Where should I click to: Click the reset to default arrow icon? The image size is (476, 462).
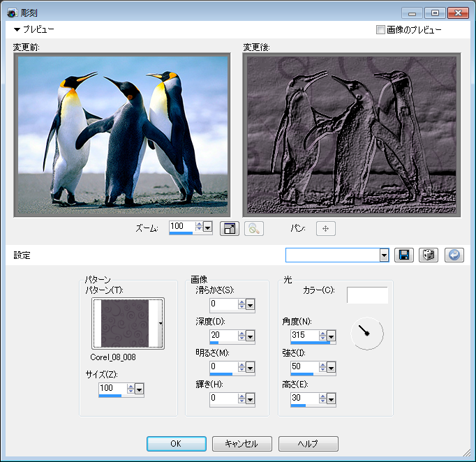pyautogui.click(x=453, y=255)
